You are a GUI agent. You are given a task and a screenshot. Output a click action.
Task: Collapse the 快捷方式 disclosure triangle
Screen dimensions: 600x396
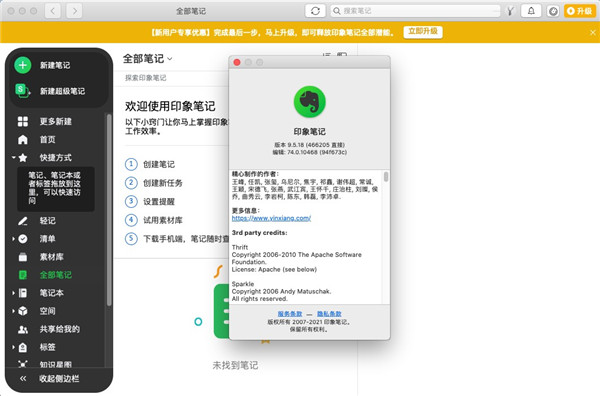click(x=13, y=157)
